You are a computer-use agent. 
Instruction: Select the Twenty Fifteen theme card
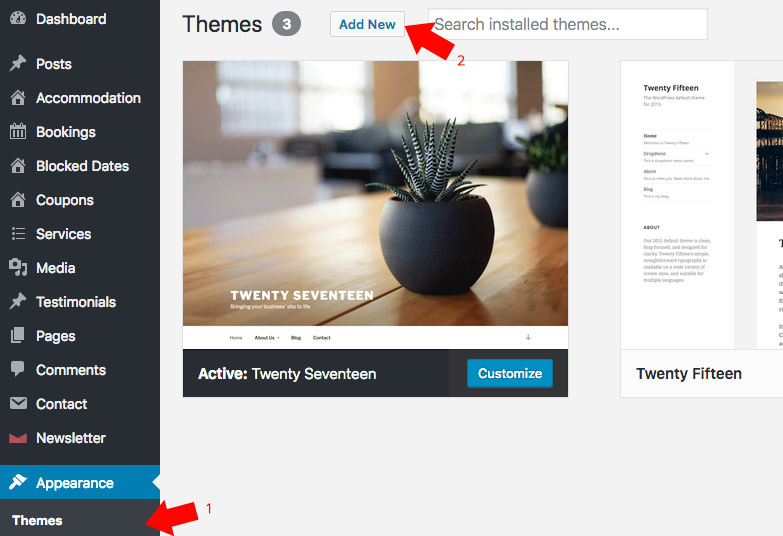[x=702, y=229]
